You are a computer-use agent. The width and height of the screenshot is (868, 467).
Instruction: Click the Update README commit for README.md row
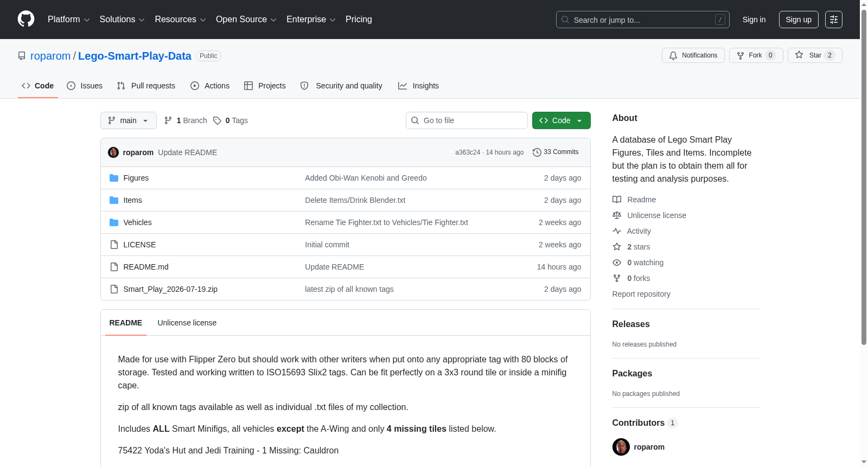(x=334, y=267)
